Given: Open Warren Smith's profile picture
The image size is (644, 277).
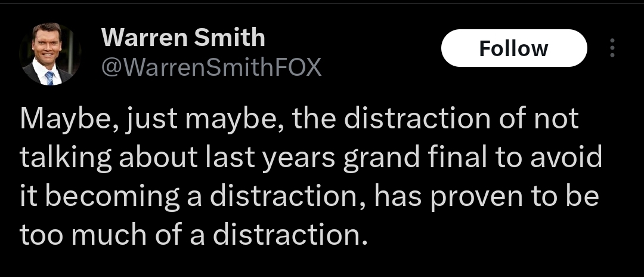Looking at the screenshot, I should (x=49, y=54).
